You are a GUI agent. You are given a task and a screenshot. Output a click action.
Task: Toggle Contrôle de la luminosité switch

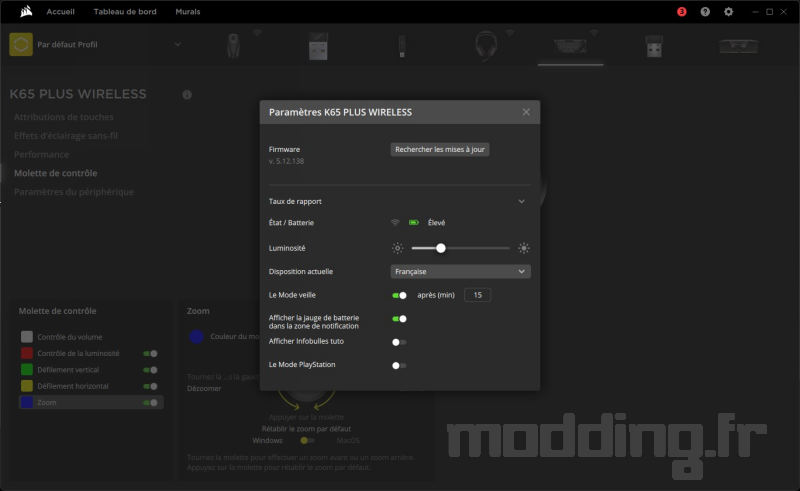151,353
